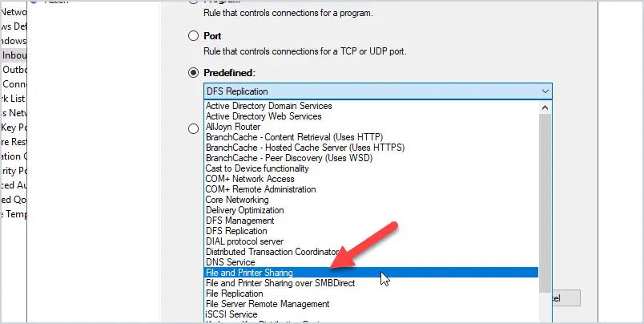Select the Port radio button
This screenshot has height=324, width=644.
coord(193,36)
